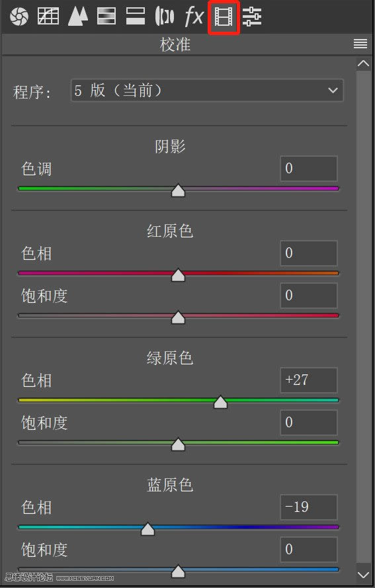Open the 校准 panel flyout menu
This screenshot has width=375, height=588.
pyautogui.click(x=360, y=44)
